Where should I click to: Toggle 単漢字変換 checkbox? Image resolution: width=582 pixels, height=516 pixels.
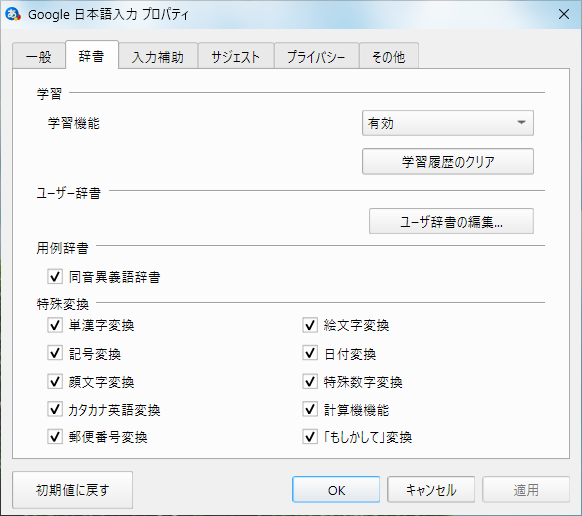coord(55,325)
